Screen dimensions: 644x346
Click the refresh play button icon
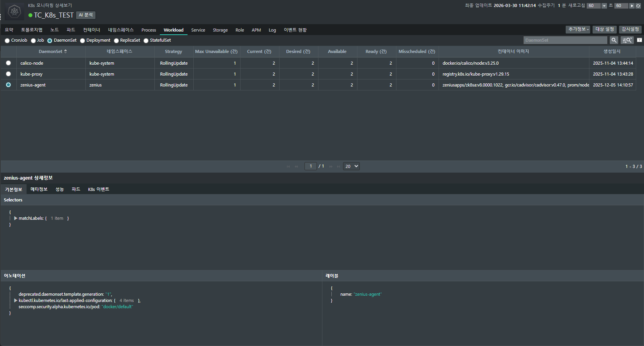click(x=632, y=6)
